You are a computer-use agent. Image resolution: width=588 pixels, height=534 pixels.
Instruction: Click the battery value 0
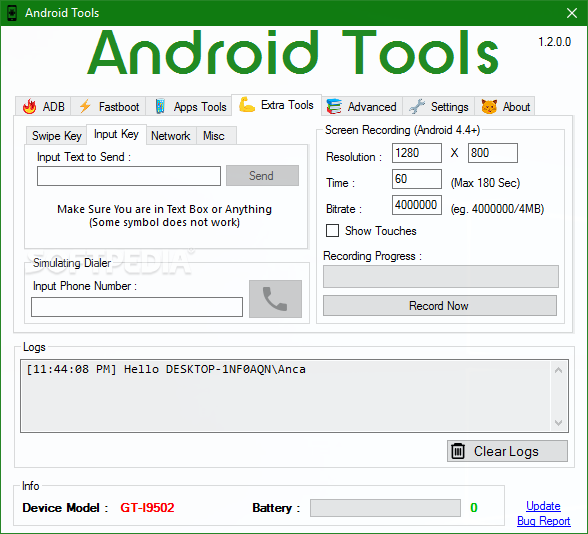pos(474,508)
